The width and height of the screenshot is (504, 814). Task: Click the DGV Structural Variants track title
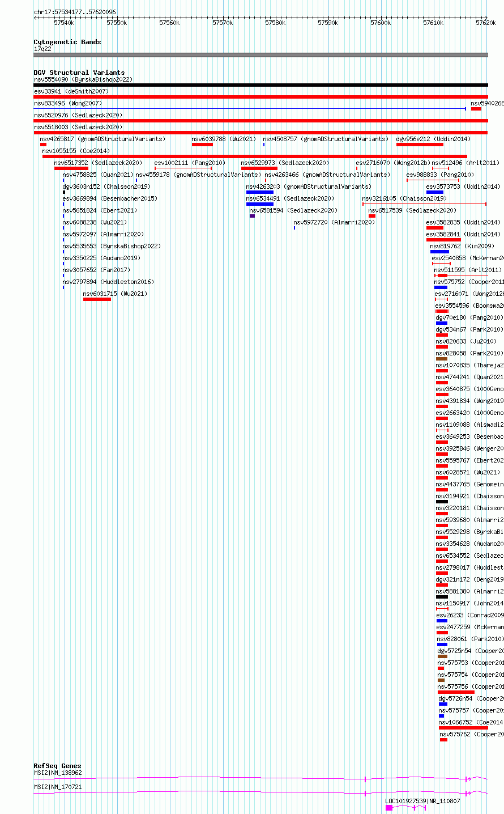click(79, 73)
